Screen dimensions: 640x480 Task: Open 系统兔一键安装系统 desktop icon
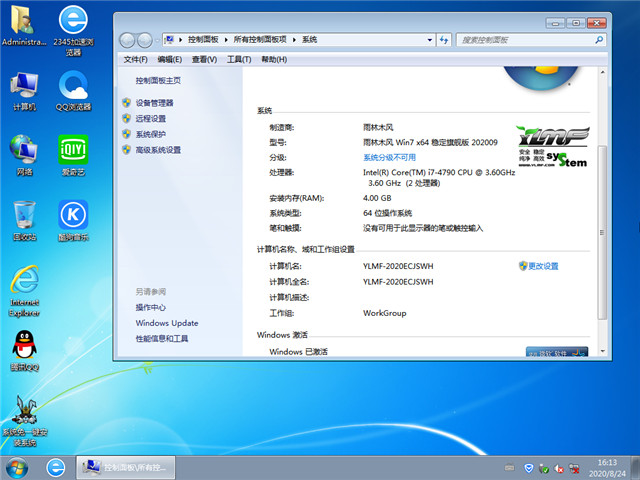point(24,420)
